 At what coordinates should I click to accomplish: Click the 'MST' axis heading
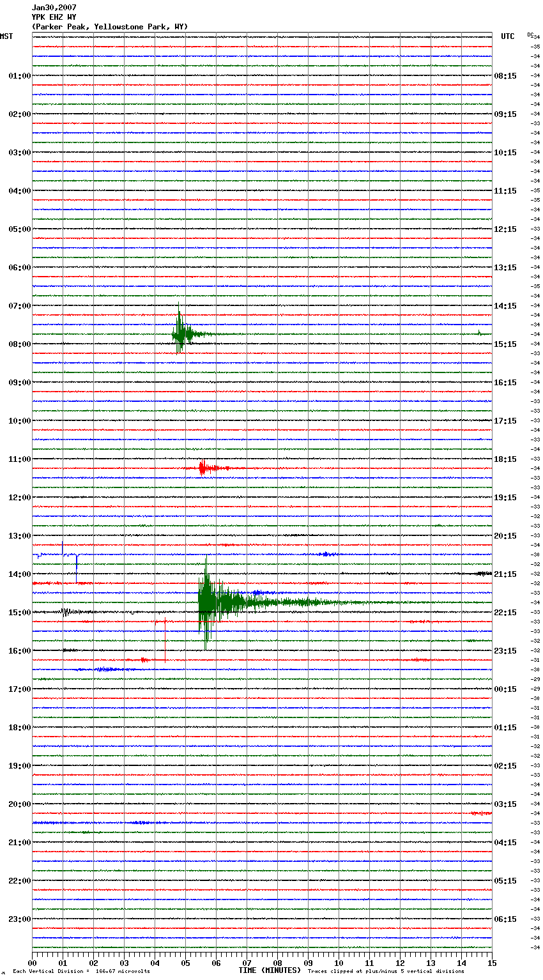pos(6,36)
